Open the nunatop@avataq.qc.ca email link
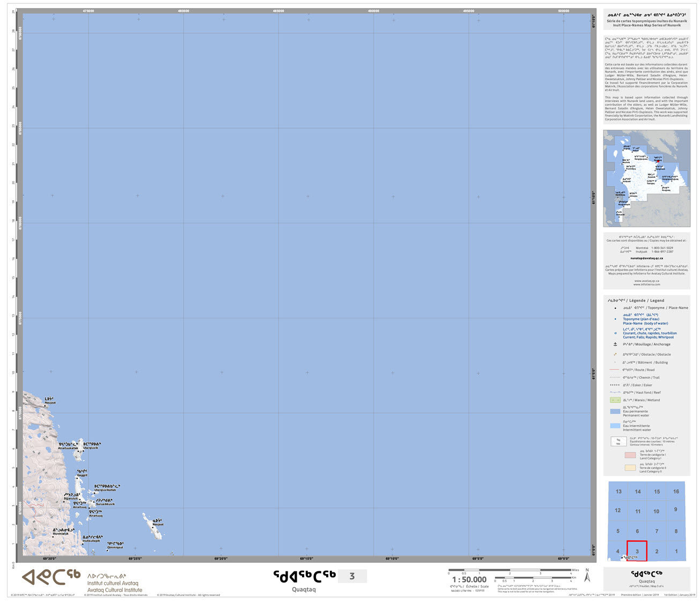The width and height of the screenshot is (700, 603). coord(646,258)
